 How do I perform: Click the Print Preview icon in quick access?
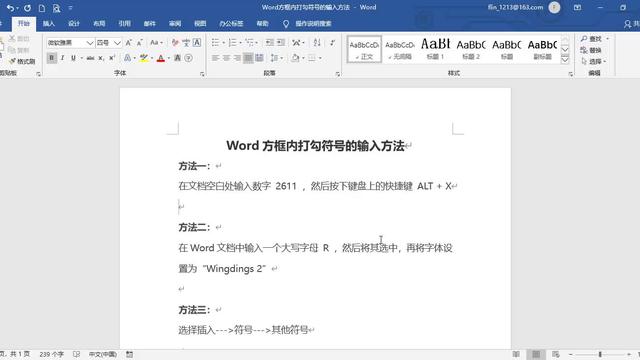56,8
